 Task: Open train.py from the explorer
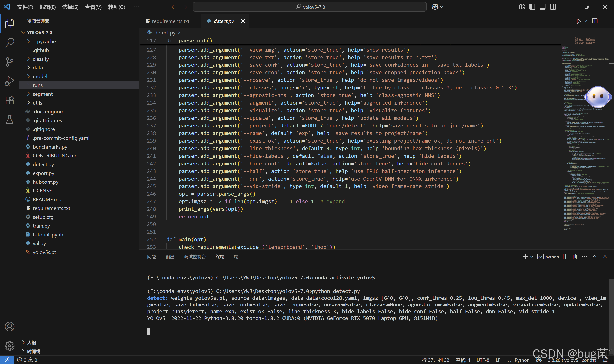pos(41,226)
